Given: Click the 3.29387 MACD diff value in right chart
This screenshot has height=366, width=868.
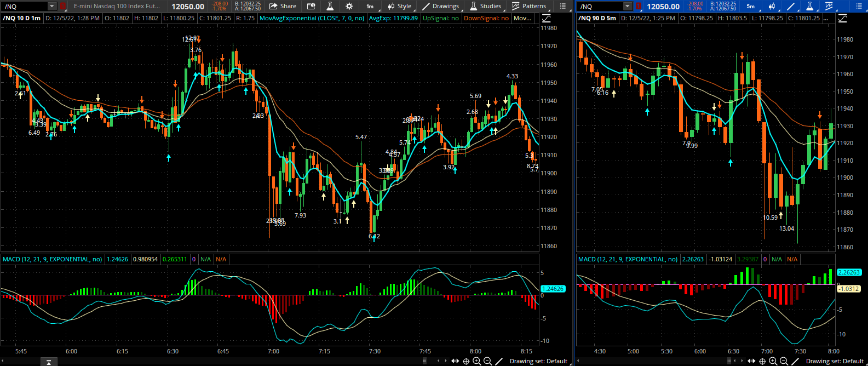Looking at the screenshot, I should (x=748, y=259).
